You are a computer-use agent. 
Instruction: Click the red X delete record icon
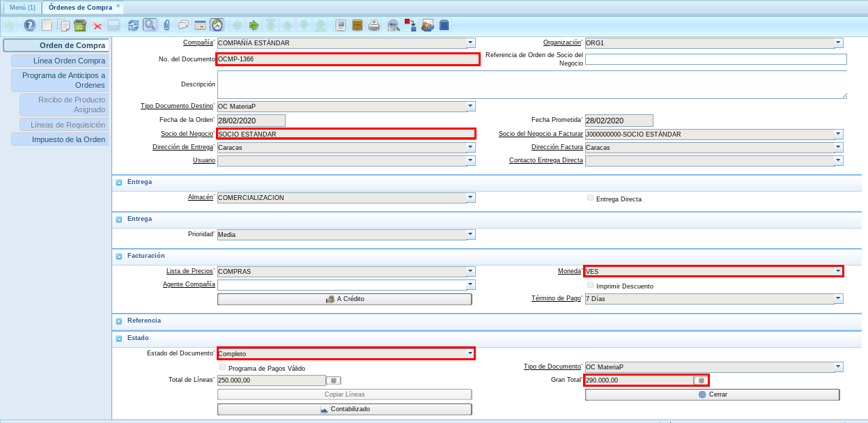pyautogui.click(x=97, y=25)
